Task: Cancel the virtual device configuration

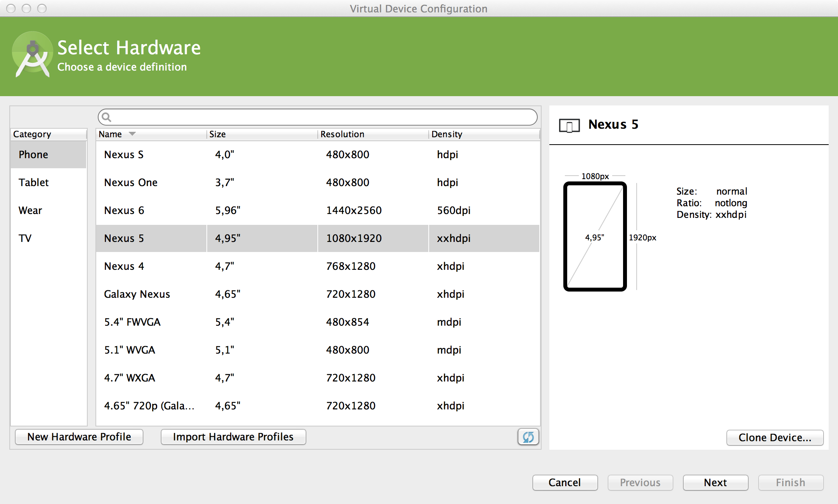Action: (564, 482)
